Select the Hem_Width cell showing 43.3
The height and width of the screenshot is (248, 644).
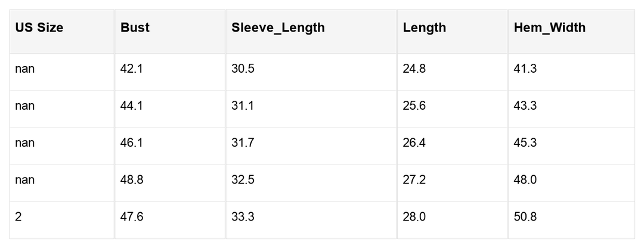pos(525,106)
